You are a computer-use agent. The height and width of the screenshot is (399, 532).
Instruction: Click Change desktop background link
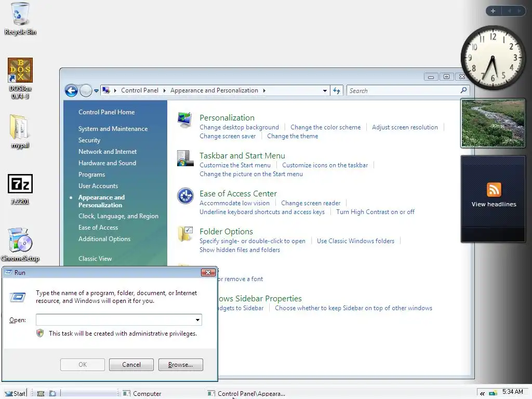(239, 127)
